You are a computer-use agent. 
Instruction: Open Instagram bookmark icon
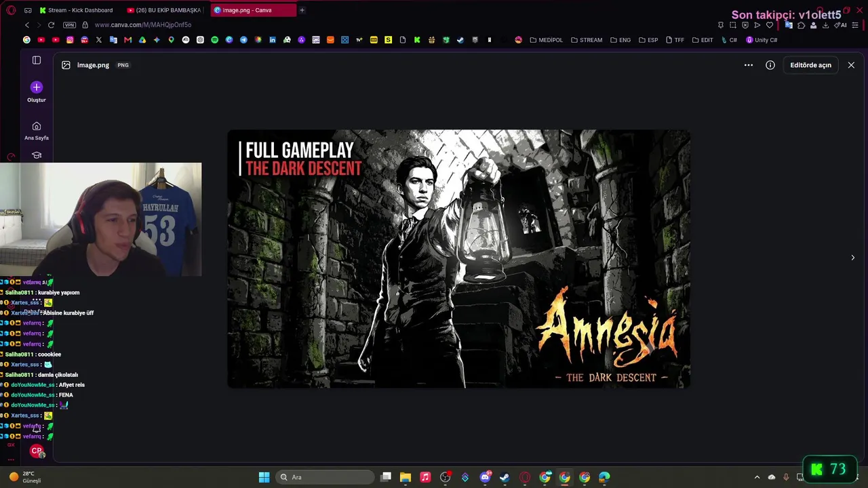point(70,40)
